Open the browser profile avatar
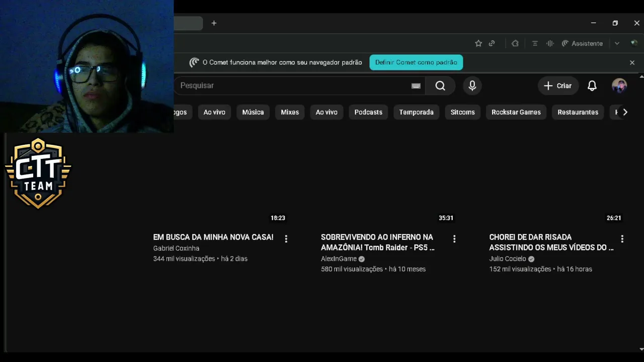This screenshot has width=644, height=362. click(634, 43)
